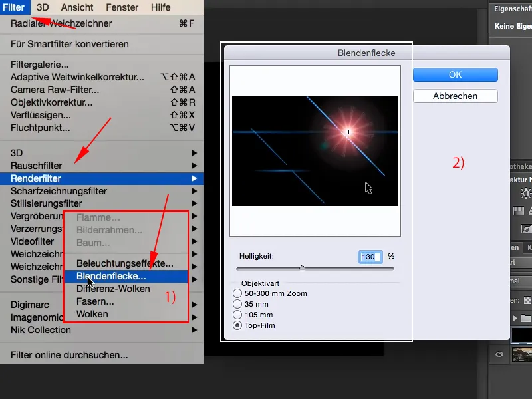The image size is (532, 399).
Task: Open the 3D menu in menu bar
Action: [43, 7]
